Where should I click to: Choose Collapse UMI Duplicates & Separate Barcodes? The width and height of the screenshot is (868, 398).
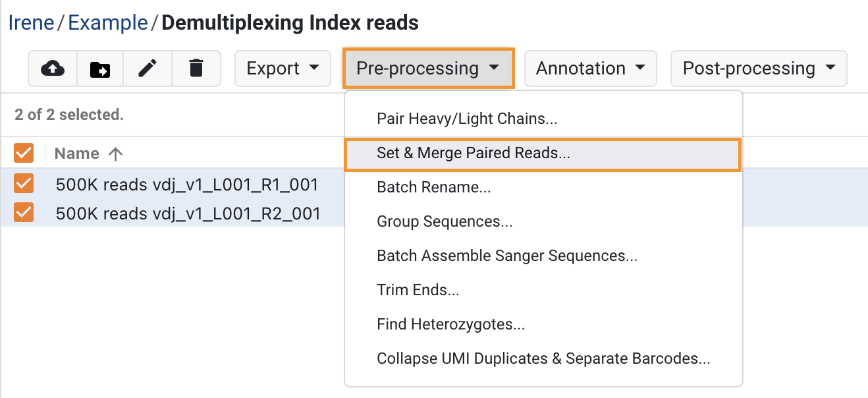pos(543,359)
